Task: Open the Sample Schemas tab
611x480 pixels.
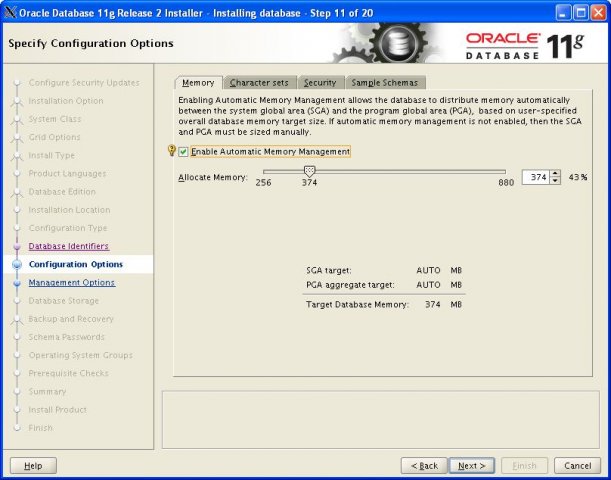Action: [x=385, y=83]
